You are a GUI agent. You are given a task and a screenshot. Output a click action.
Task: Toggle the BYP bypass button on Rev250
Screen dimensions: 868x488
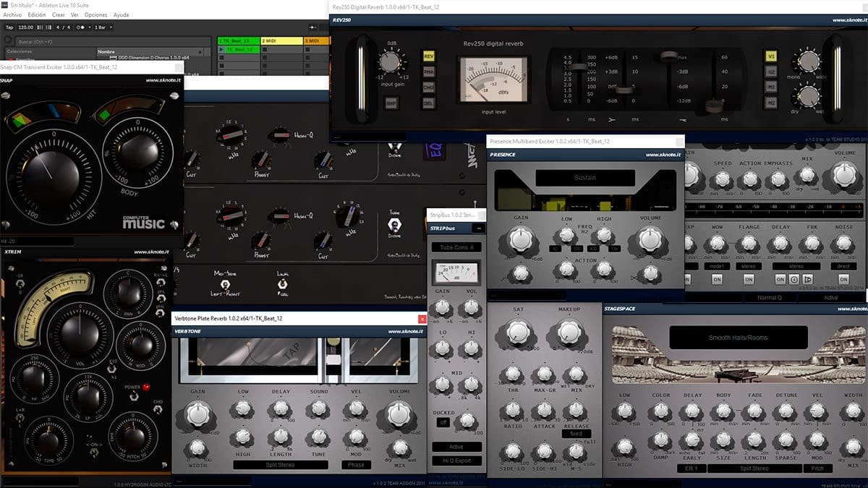tap(391, 103)
